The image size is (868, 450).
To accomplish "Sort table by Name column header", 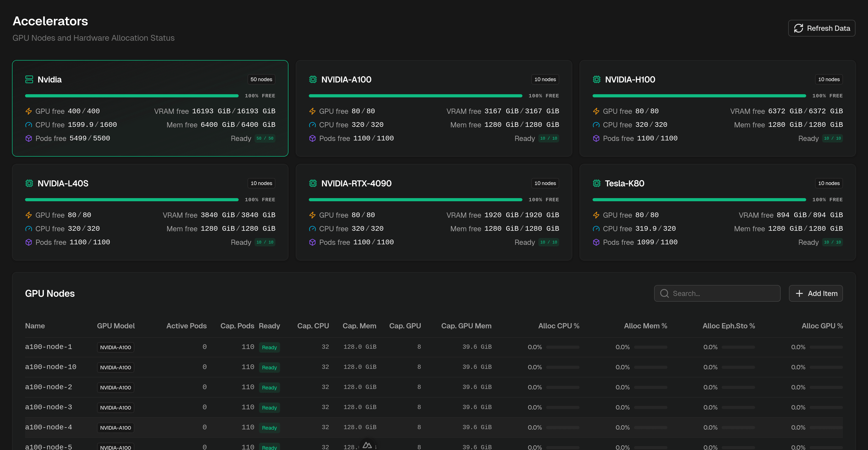I will (35, 326).
